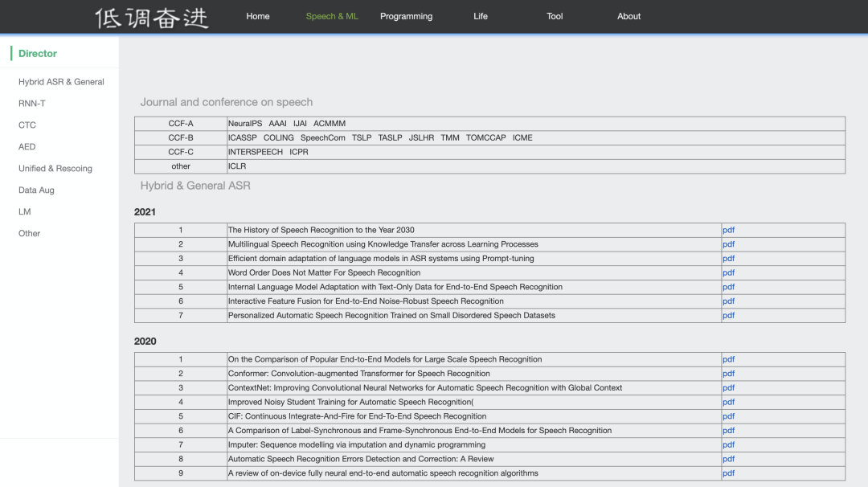This screenshot has height=487, width=868.
Task: Click title 'Word Order Does Not Matter For Speech Recognition'
Action: [325, 272]
